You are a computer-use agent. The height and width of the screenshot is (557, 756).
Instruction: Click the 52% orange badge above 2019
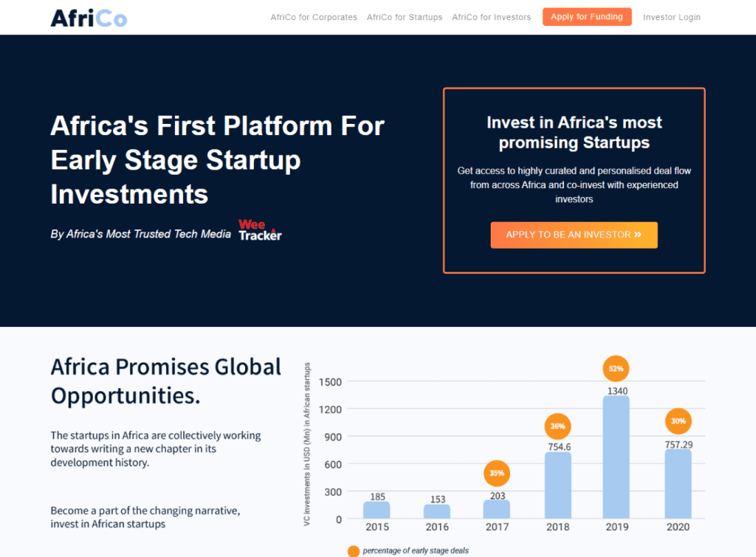click(x=616, y=369)
